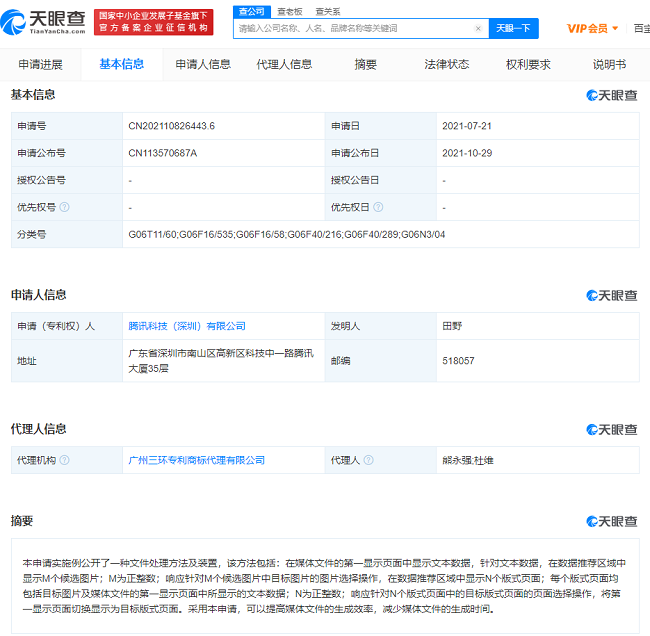Open the 腾讯科技（深圳）有限公司 company link
The image size is (650, 636).
click(187, 326)
